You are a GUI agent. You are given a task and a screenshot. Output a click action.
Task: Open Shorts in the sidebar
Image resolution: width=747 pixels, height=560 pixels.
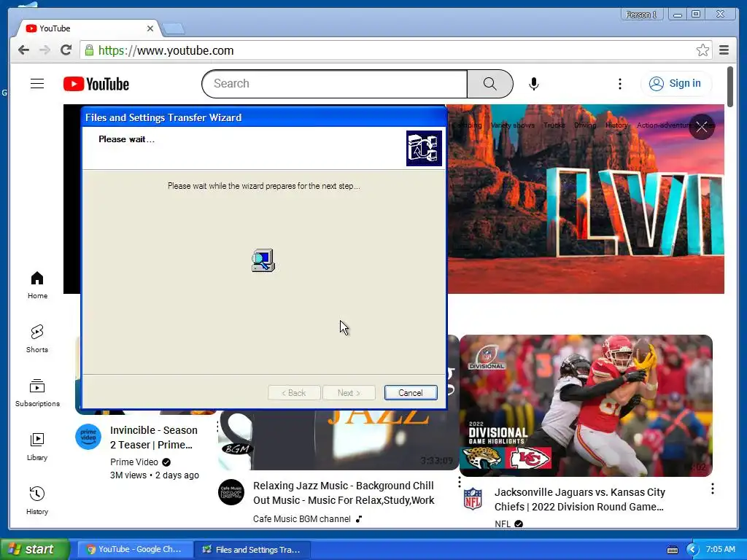[x=37, y=339]
